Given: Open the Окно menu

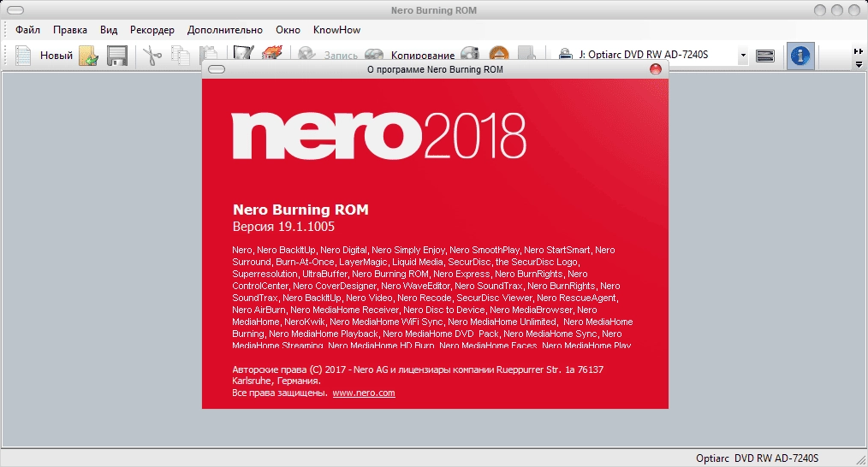Looking at the screenshot, I should pyautogui.click(x=288, y=30).
